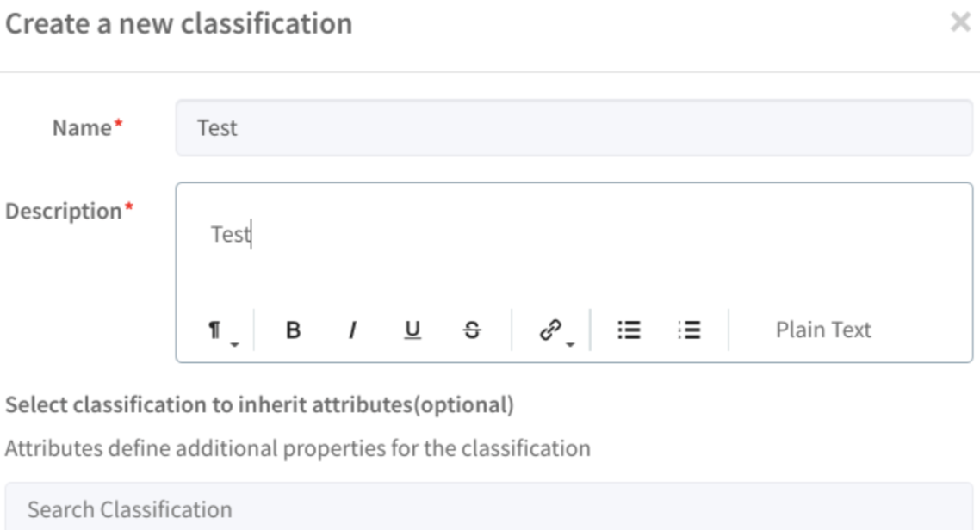Viewport: 980px width, 530px height.
Task: Expand the small arrow beside paragraph icon
Action: point(233,345)
